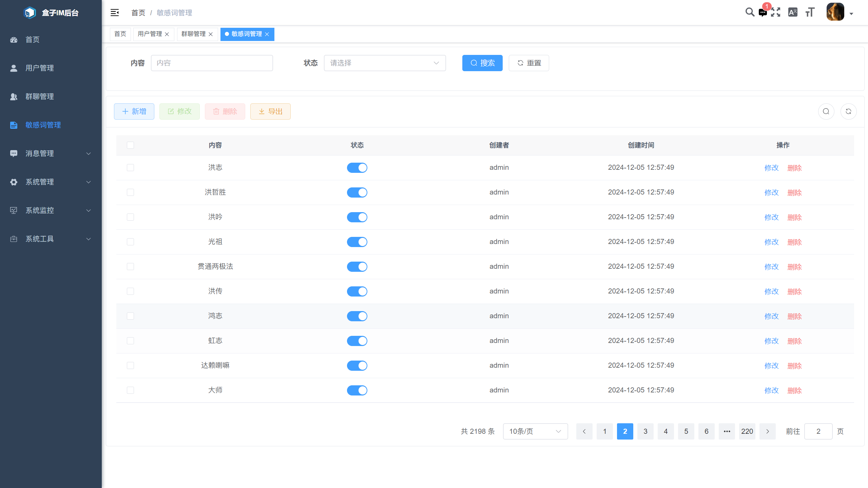
Task: Toggle the select-all checkbox in table header
Action: pyautogui.click(x=130, y=145)
